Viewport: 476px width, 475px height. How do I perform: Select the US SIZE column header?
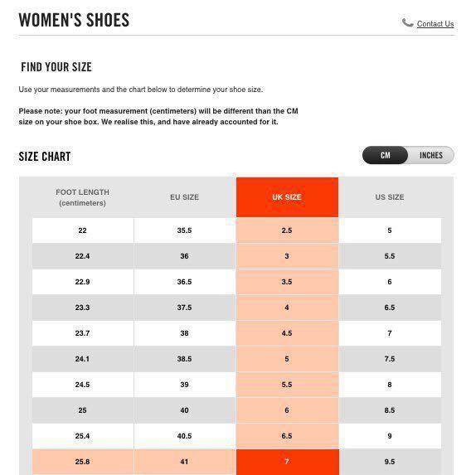pos(390,197)
